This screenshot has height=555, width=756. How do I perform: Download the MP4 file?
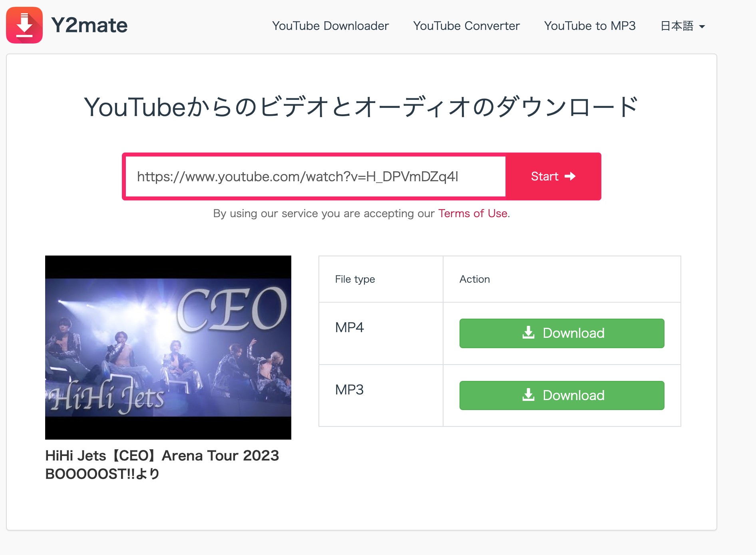[x=562, y=333]
